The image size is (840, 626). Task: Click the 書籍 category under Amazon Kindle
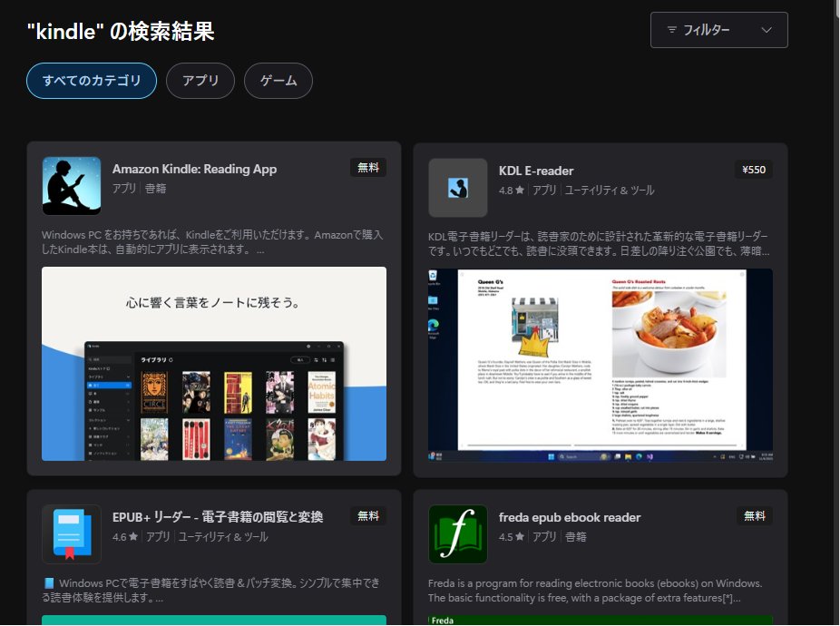(x=155, y=189)
